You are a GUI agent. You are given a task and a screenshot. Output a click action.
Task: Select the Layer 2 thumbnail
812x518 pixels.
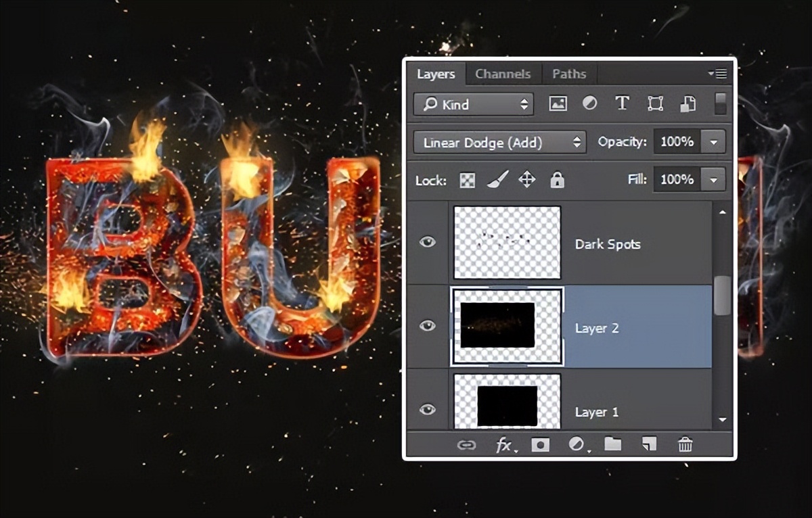coord(507,327)
